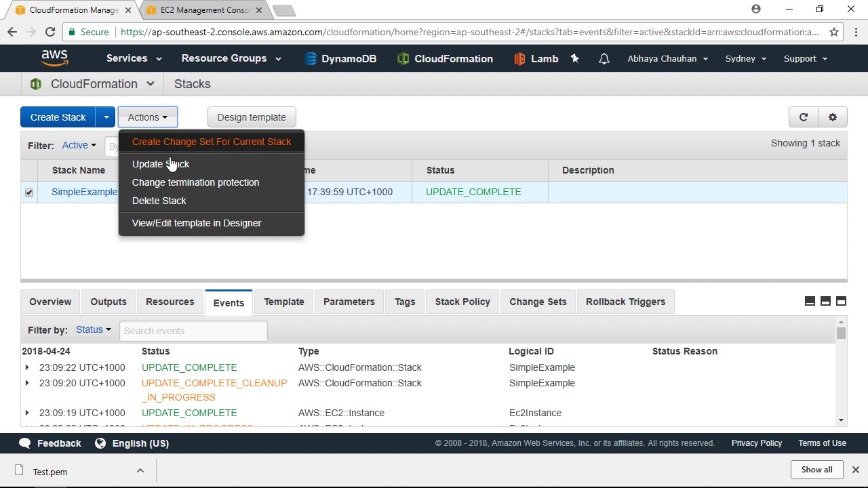Expand the CloudFormation breadcrumb dropdown
The width and height of the screenshot is (868, 488).
click(x=151, y=84)
